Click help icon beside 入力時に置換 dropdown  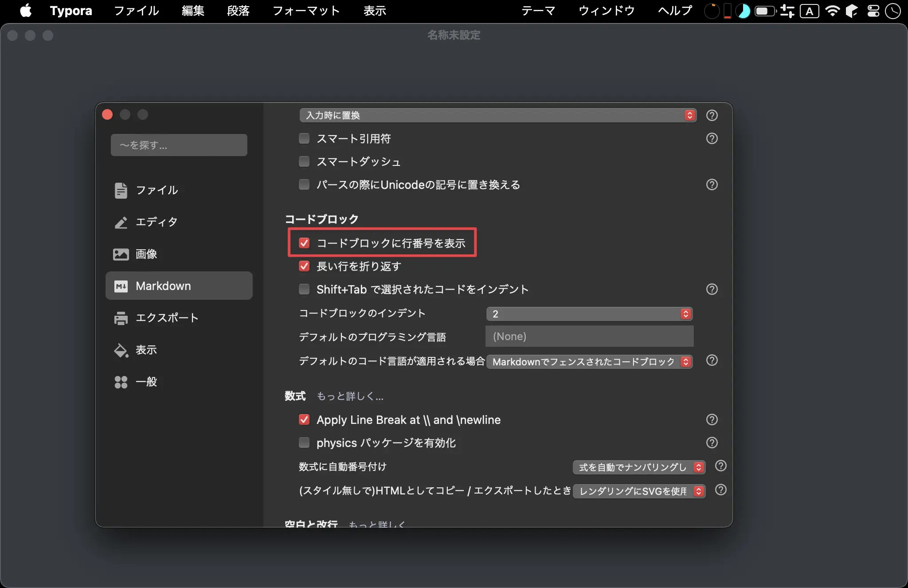(x=712, y=115)
